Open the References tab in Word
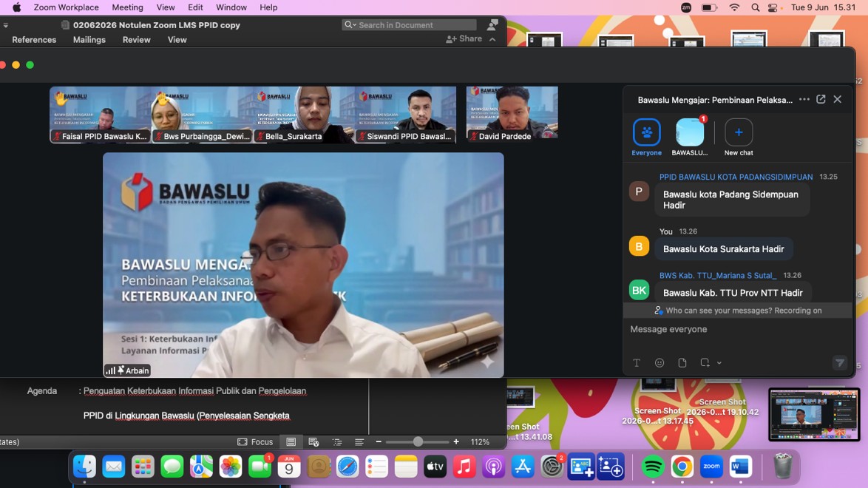Viewport: 868px width, 488px height. [34, 40]
